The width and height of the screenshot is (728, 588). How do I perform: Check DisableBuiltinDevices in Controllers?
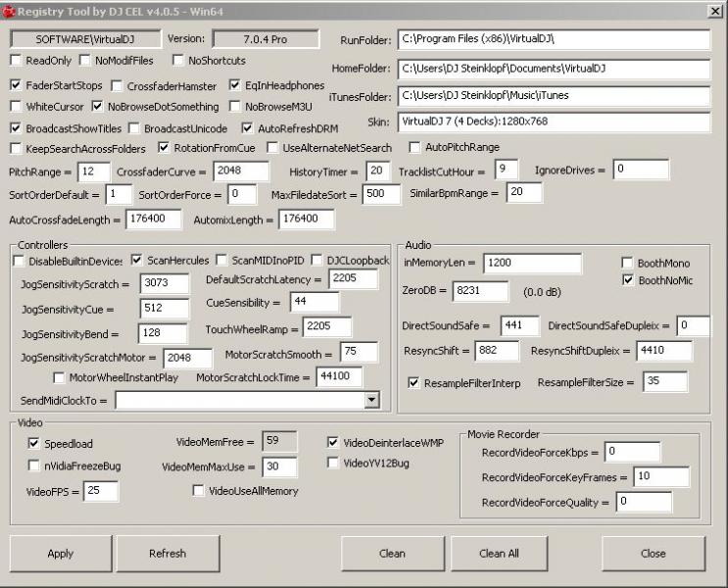(x=19, y=261)
